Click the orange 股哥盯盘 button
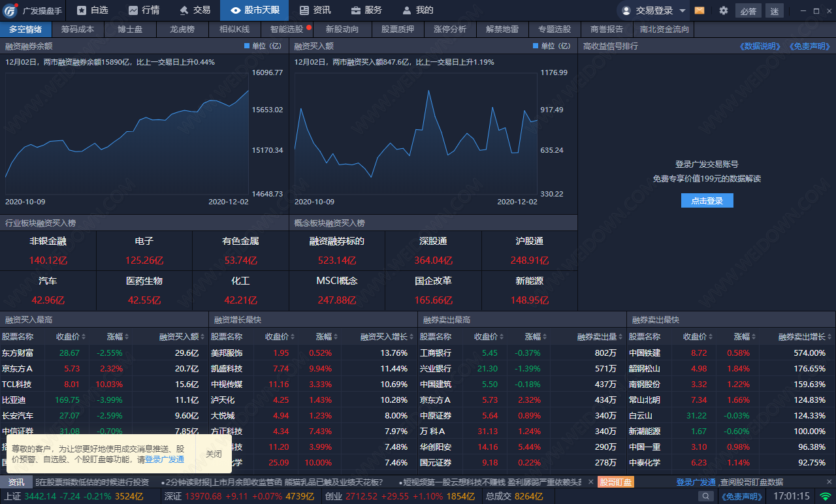Screen dimensions: 836x504 point(616,482)
